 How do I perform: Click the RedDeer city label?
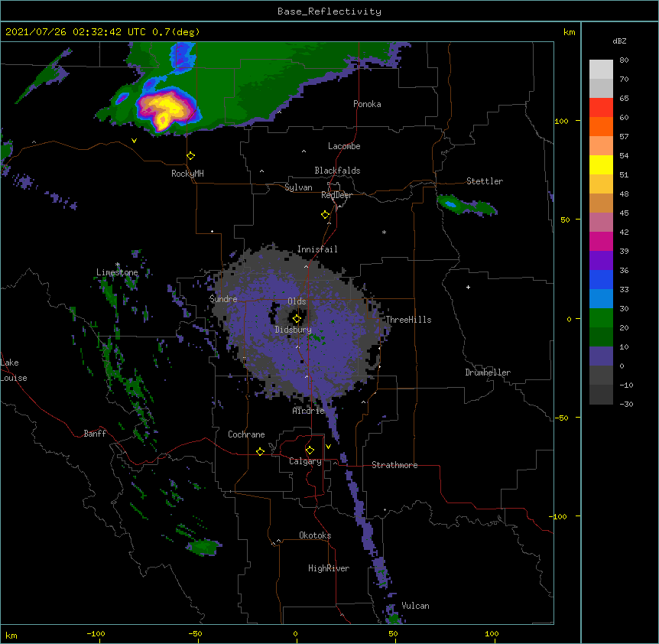pos(336,195)
